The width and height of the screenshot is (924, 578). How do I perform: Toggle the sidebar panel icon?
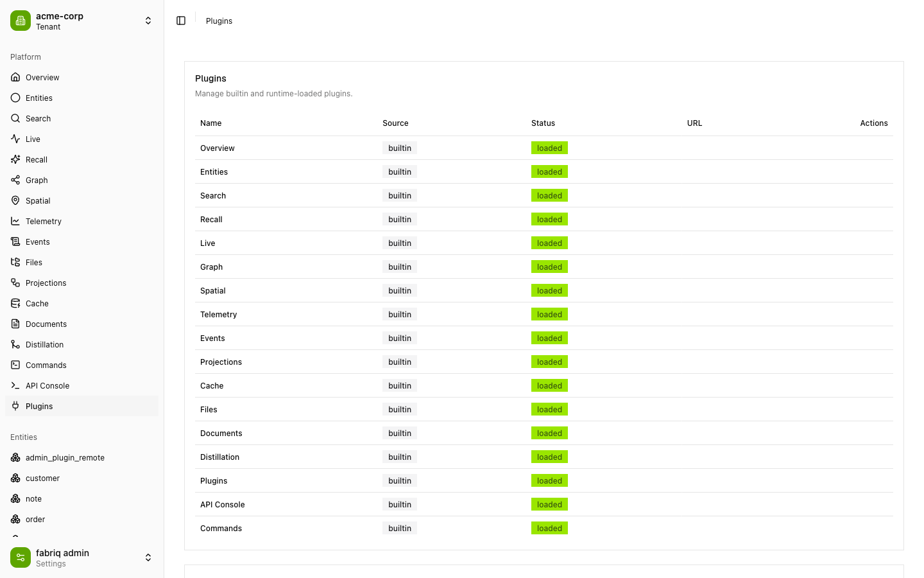181,21
